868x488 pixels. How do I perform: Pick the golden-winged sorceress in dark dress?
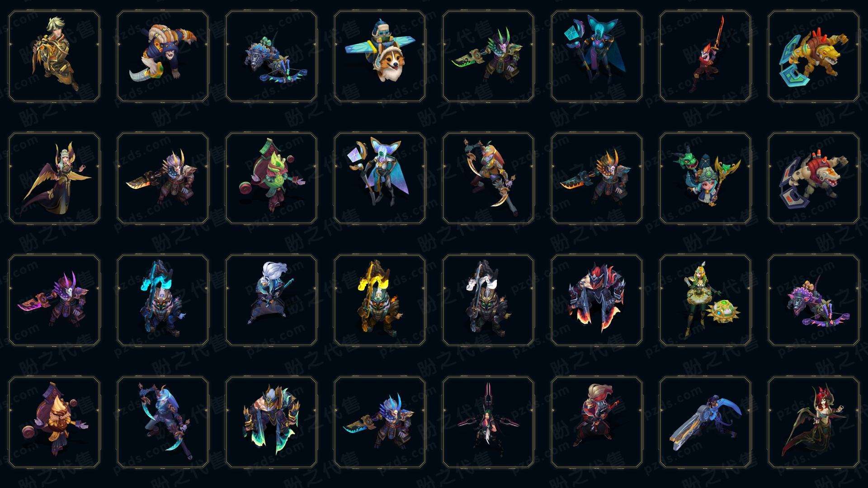54,178
